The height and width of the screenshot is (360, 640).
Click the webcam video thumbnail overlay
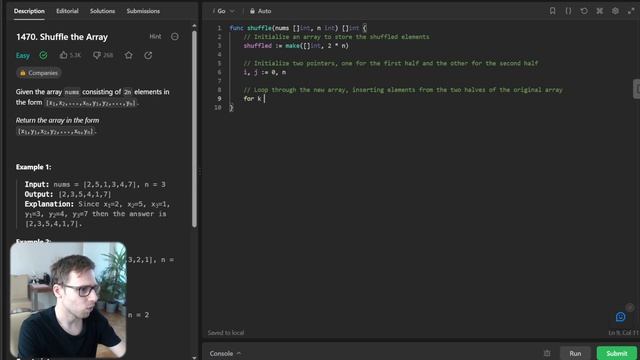point(68,300)
